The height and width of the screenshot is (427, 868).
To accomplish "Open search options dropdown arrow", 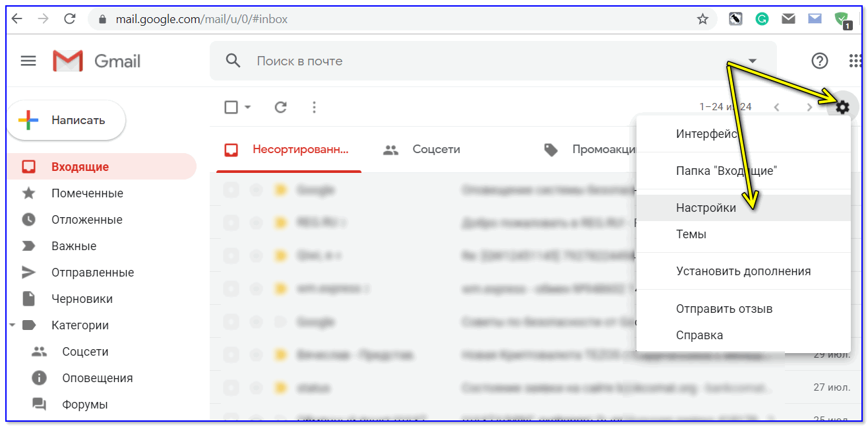I will [753, 61].
